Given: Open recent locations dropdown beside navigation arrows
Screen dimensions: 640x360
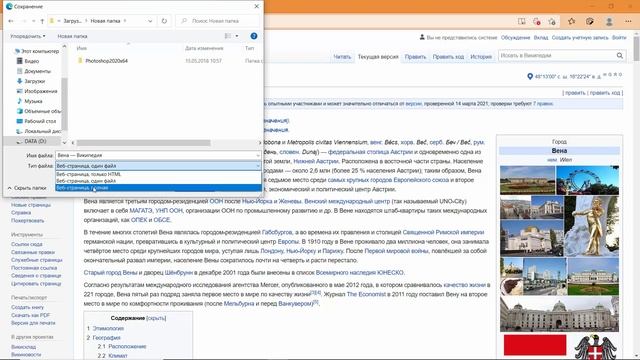Looking at the screenshot, I should [x=33, y=21].
